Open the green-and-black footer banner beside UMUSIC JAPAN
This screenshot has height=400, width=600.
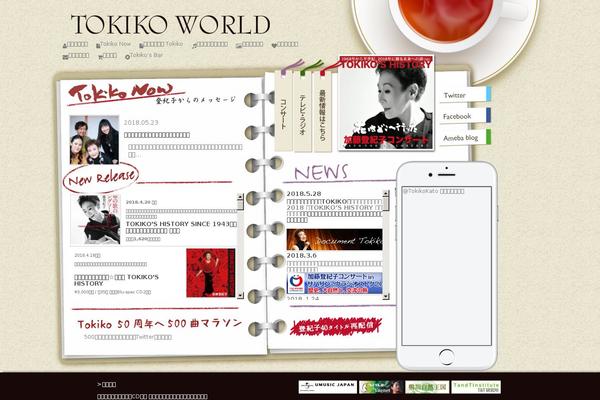click(381, 387)
